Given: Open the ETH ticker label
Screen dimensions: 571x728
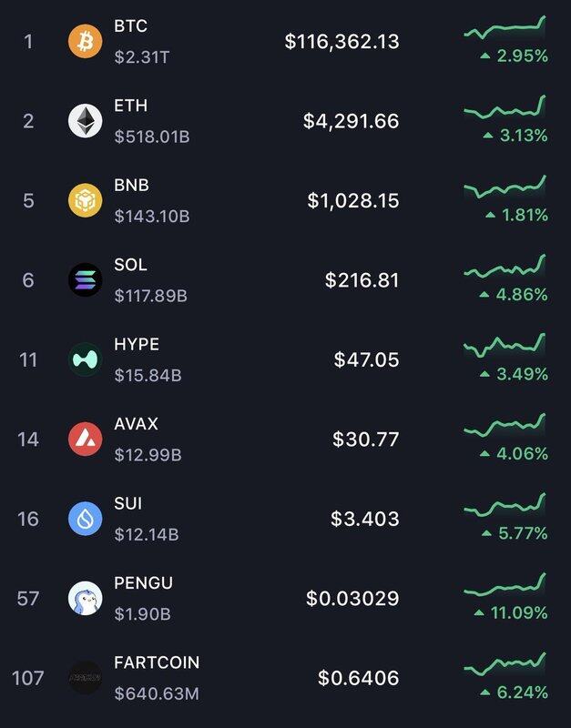Looking at the screenshot, I should [x=129, y=106].
